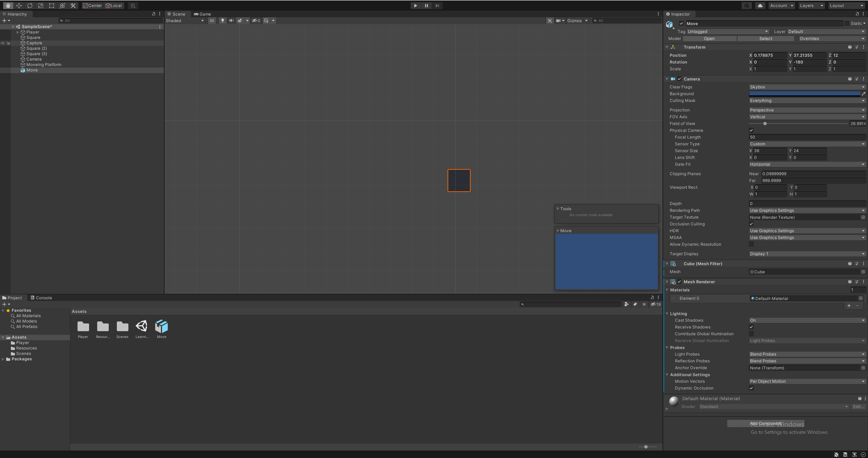Click the 2D view mode icon

[211, 21]
